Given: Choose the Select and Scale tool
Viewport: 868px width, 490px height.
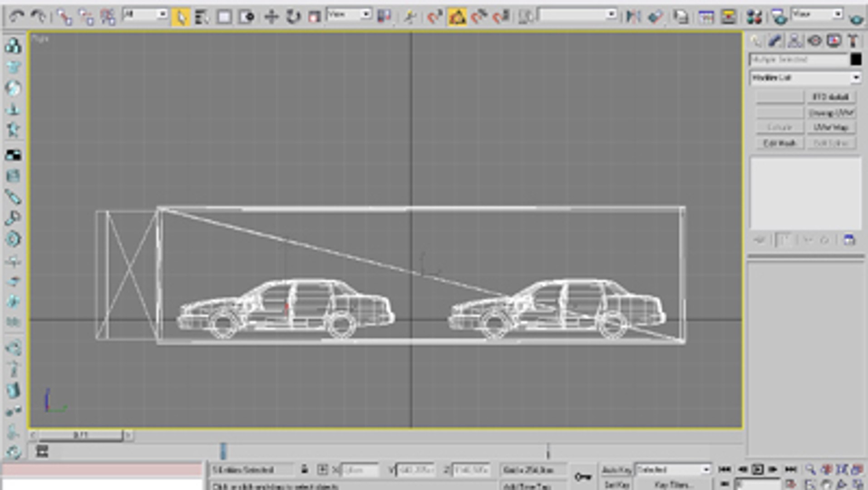Looking at the screenshot, I should click(x=314, y=17).
